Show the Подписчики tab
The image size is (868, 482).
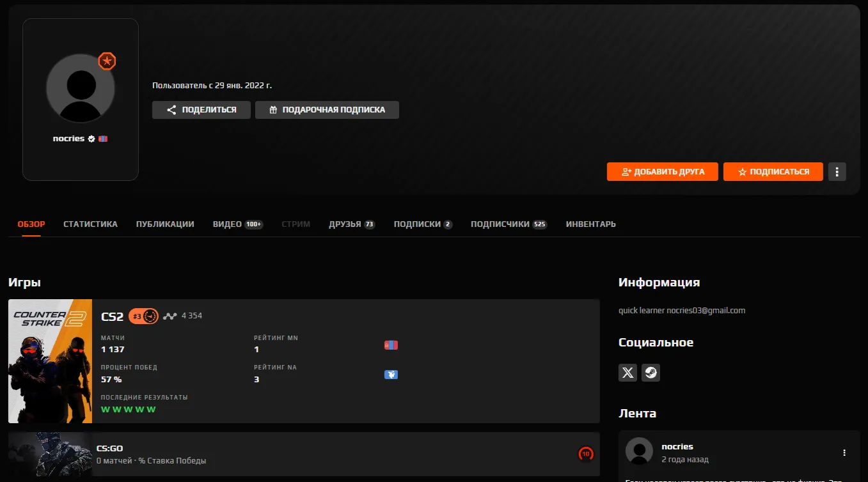tap(509, 224)
